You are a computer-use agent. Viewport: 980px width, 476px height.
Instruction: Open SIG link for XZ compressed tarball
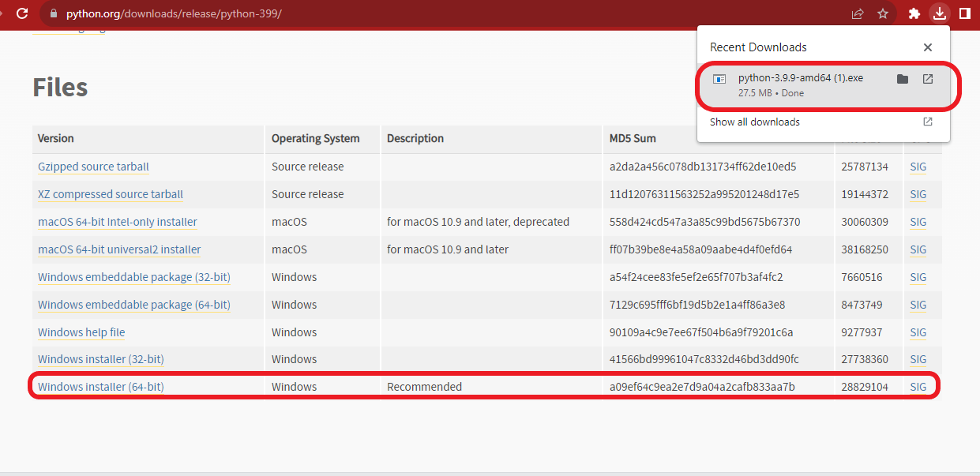pos(918,194)
